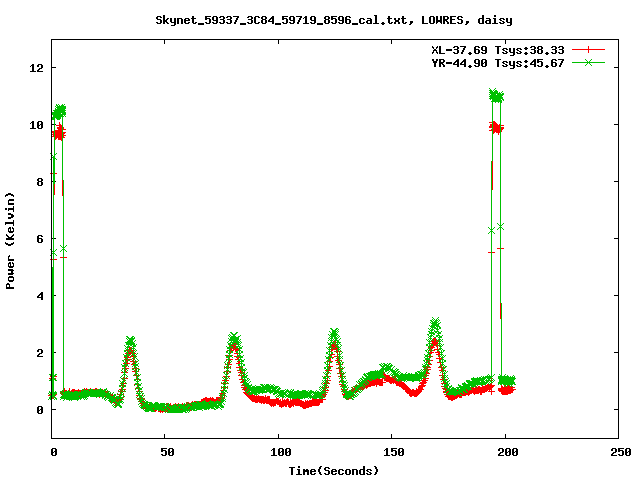Click the y-axis tick label 4
Screen dimensions: 640x480
click(x=40, y=296)
